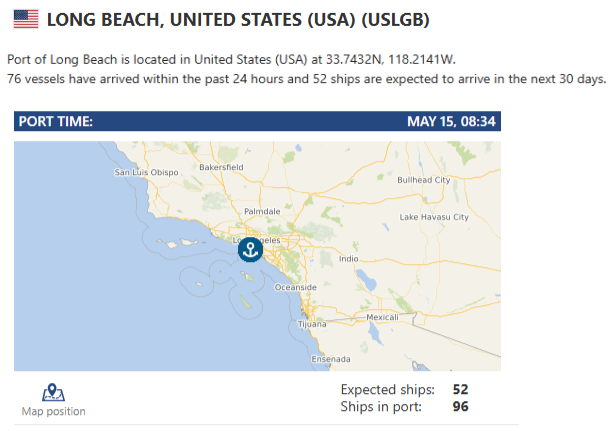Click the anchor port marker on map
Viewport: 608px width, 431px height.
tap(250, 250)
